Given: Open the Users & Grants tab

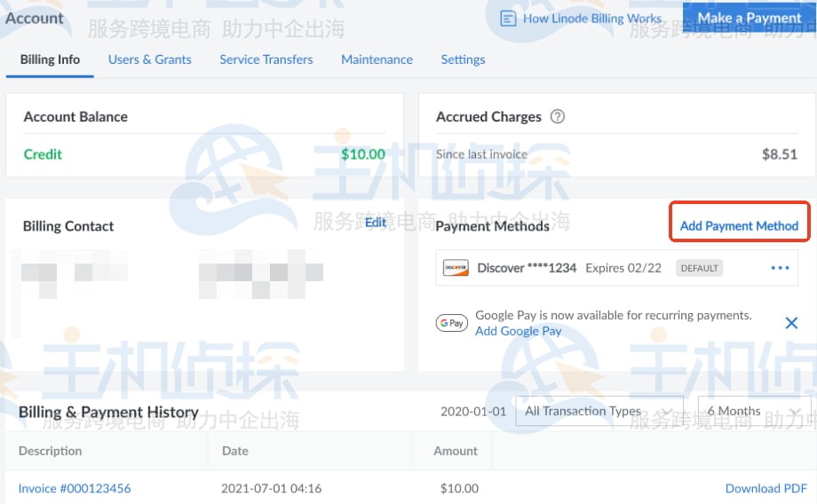Looking at the screenshot, I should [x=149, y=59].
